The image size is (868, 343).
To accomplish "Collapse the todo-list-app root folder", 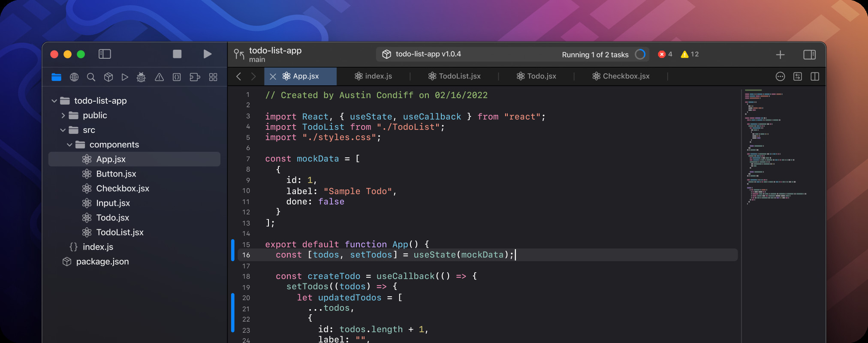I will click(x=54, y=101).
